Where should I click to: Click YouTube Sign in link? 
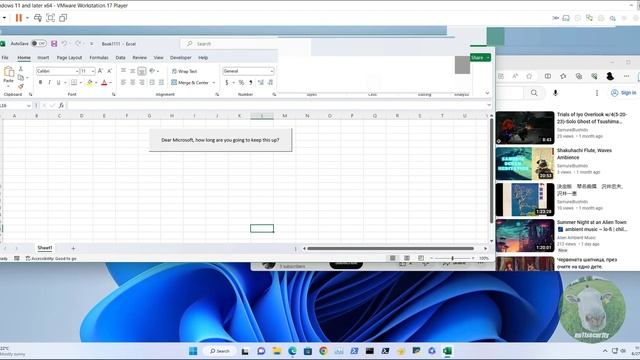coord(624,93)
